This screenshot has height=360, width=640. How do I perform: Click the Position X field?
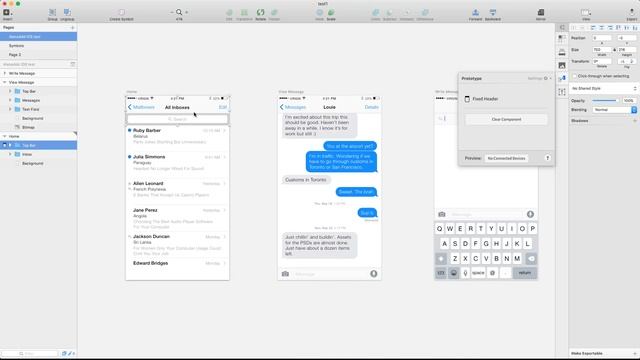(602, 38)
